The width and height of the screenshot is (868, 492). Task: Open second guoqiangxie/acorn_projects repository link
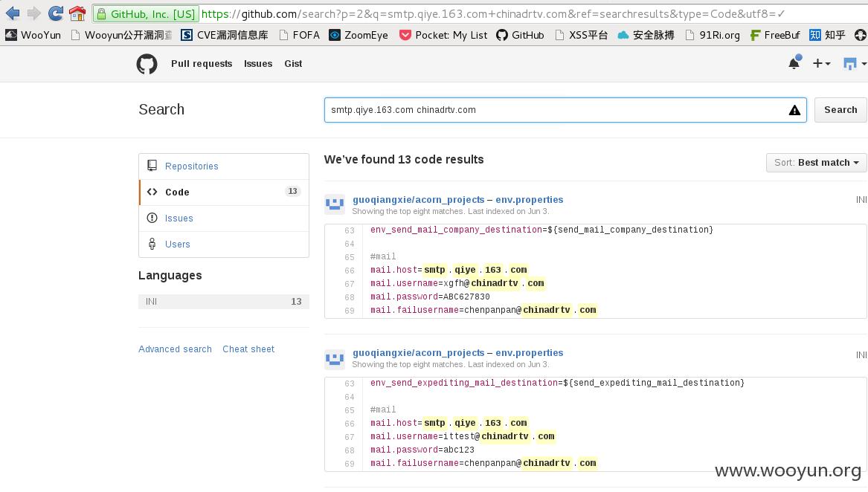pos(419,353)
